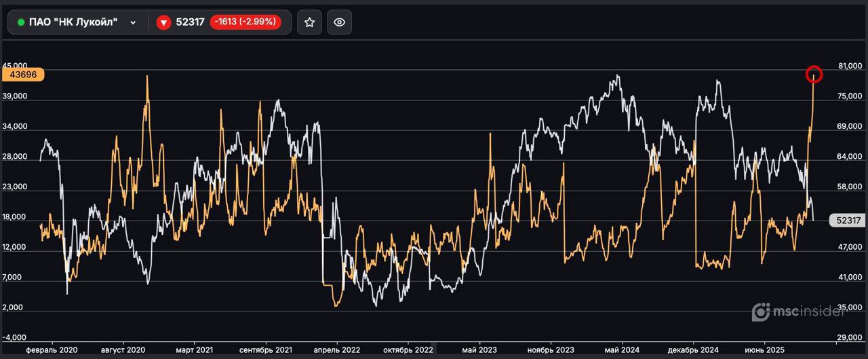Viewport: 868px width, 359px height.
Task: Click the 81,000 right-axis value
Action: click(x=850, y=67)
